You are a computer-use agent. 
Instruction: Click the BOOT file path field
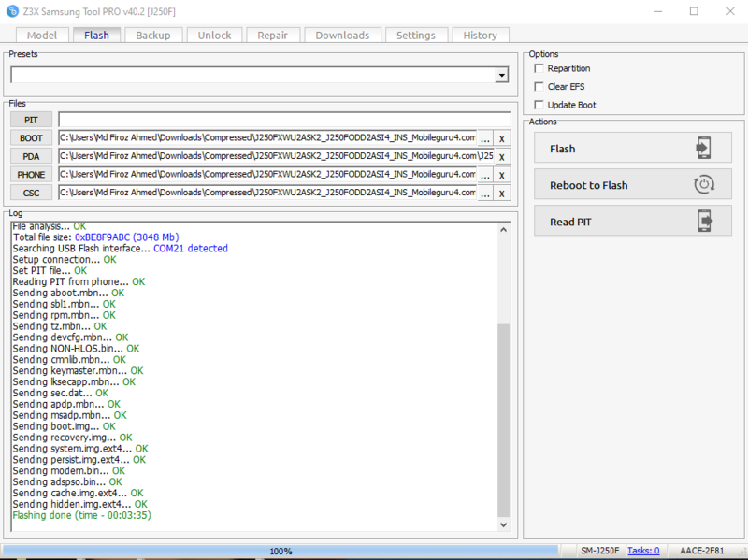click(x=267, y=137)
